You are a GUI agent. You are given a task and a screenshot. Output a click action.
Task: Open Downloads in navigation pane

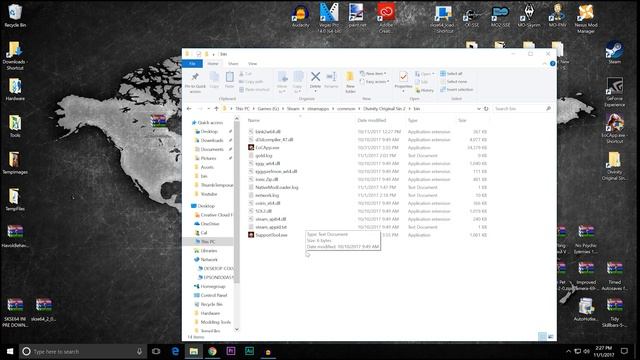(x=211, y=140)
